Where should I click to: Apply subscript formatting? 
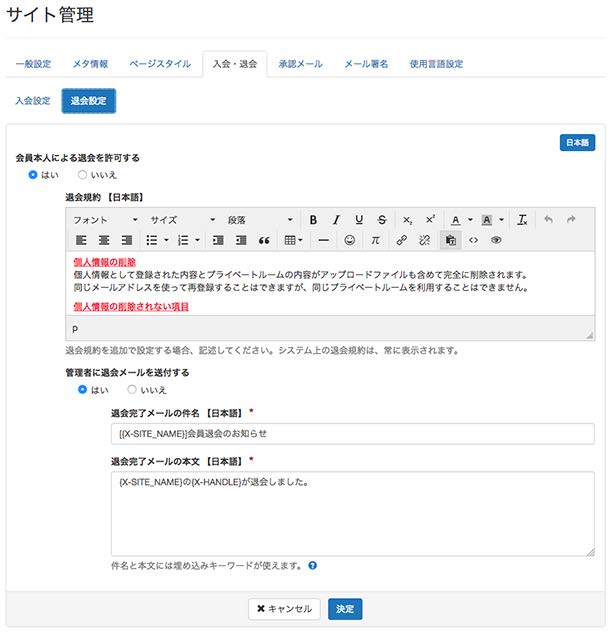(407, 220)
